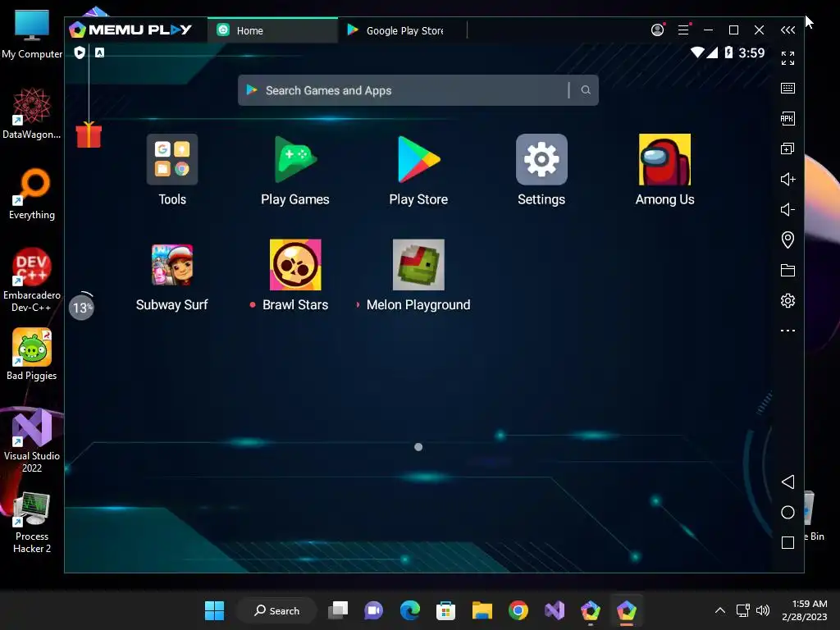Click the active MEmu taskbar icon
The height and width of the screenshot is (630, 840).
pyautogui.click(x=626, y=610)
